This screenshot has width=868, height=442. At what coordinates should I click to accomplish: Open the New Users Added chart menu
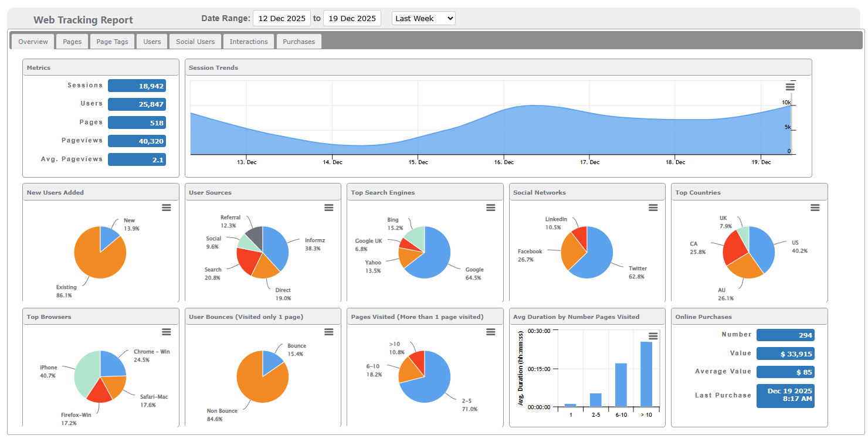point(167,208)
